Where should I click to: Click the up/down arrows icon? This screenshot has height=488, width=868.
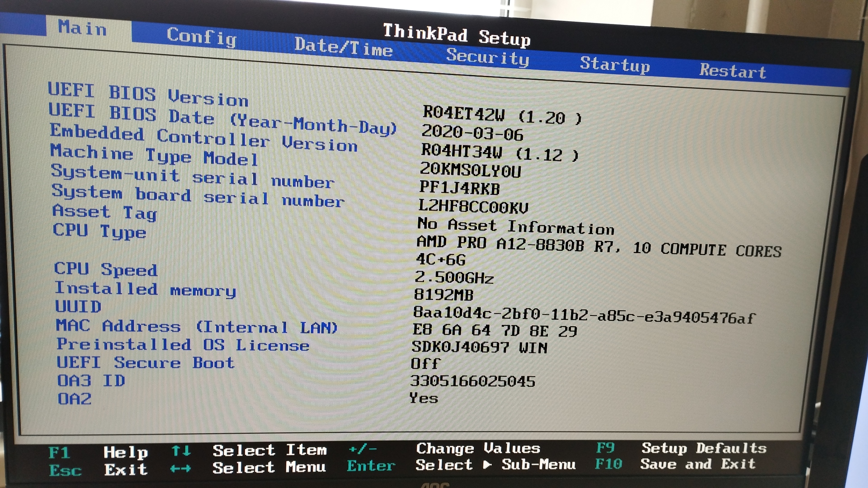[181, 450]
